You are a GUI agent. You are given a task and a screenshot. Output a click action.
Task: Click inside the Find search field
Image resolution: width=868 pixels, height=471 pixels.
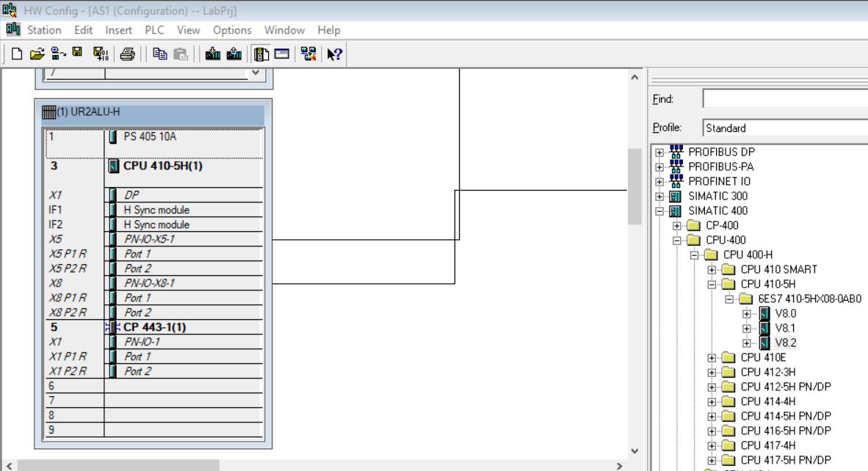point(785,99)
